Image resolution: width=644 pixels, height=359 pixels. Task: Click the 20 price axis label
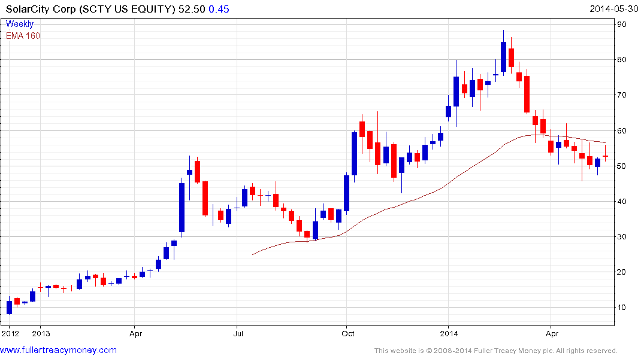click(x=622, y=272)
